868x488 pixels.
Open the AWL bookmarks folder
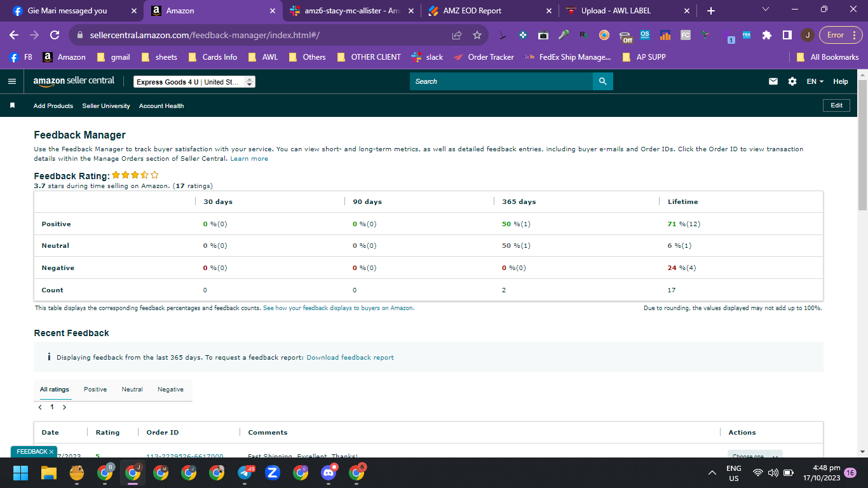(x=263, y=57)
